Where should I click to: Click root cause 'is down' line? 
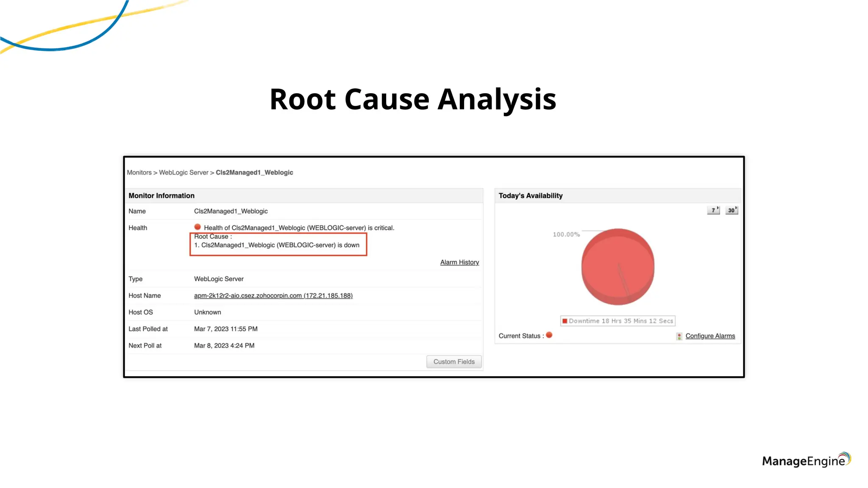[277, 245]
